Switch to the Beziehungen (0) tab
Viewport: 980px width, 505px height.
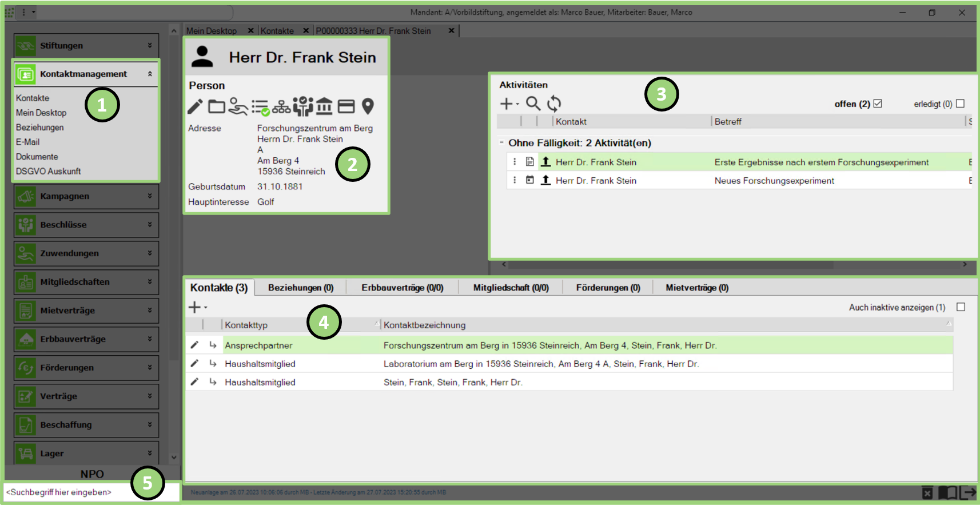[x=300, y=288]
